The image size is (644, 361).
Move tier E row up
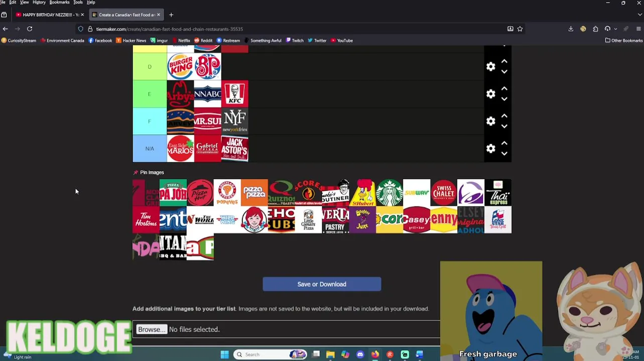[x=504, y=89]
